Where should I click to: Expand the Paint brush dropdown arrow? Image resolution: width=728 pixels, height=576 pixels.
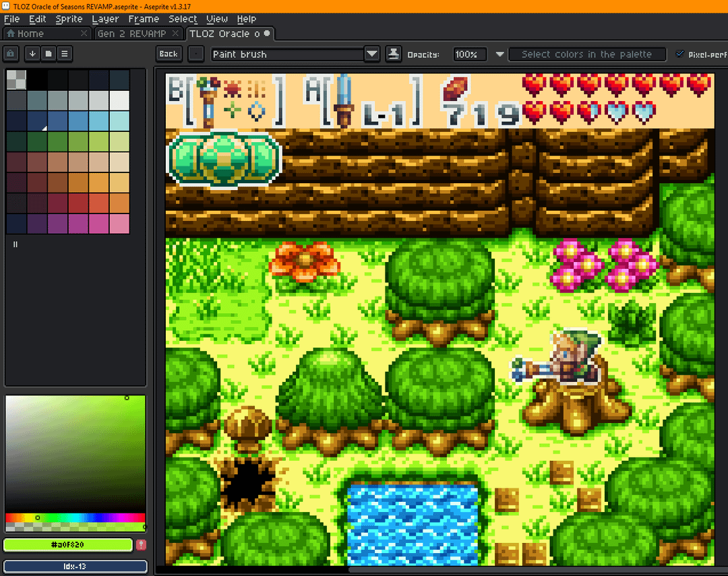tap(371, 54)
